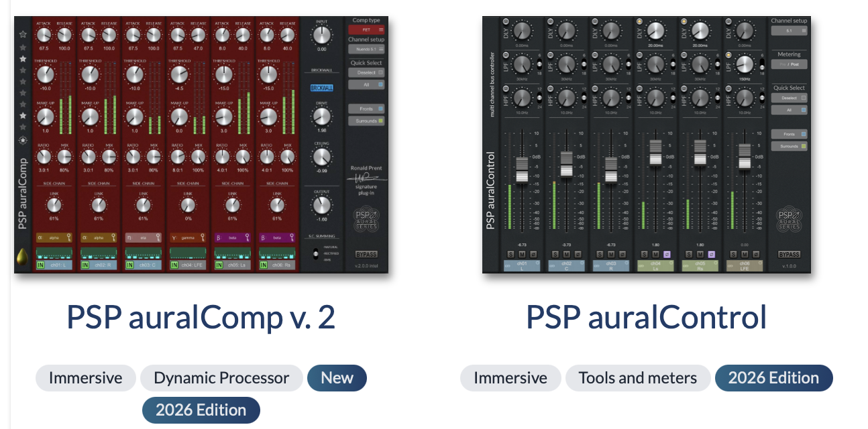
Task: Click the lit phase button on ch04 Ls
Action: tap(667, 254)
